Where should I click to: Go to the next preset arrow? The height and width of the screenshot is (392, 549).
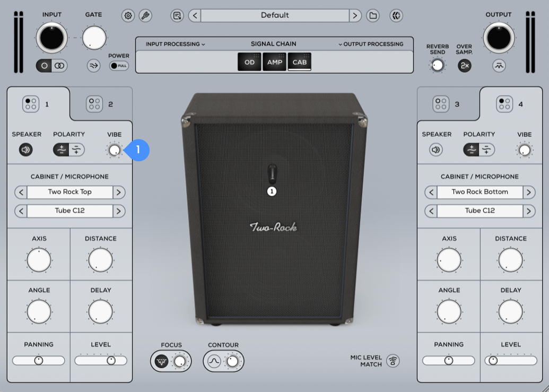coord(355,16)
